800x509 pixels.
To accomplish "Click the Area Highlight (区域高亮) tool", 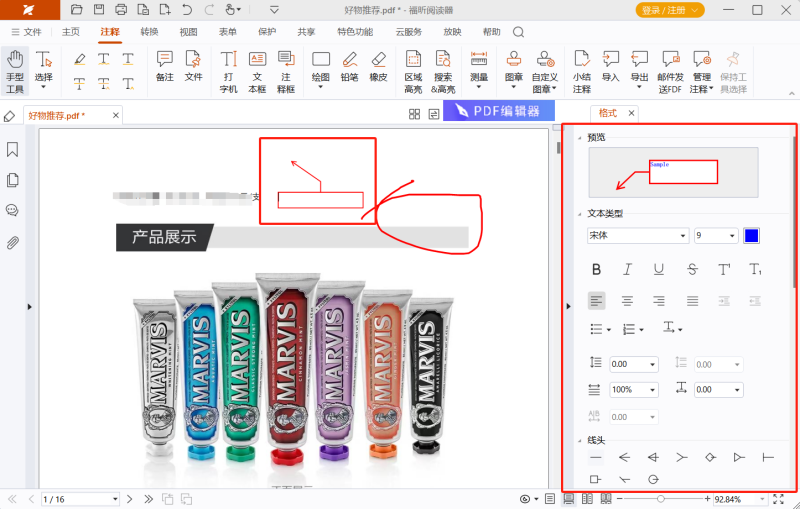I will click(413, 72).
